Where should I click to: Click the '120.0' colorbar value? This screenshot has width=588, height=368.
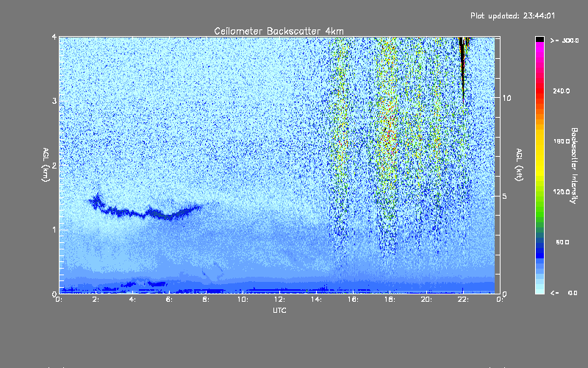pos(562,191)
